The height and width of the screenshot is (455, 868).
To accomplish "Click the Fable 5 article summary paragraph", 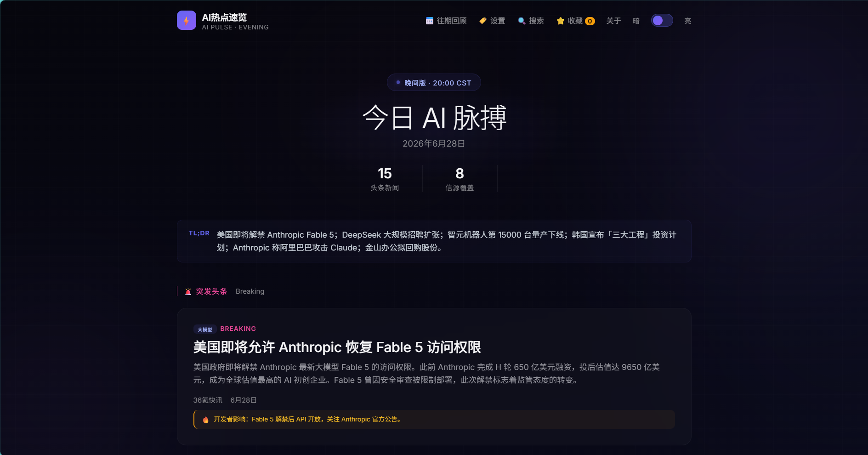I will pyautogui.click(x=426, y=374).
